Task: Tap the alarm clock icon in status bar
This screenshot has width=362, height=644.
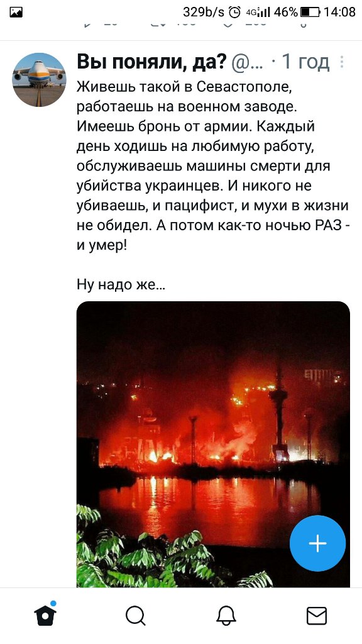Action: [234, 13]
